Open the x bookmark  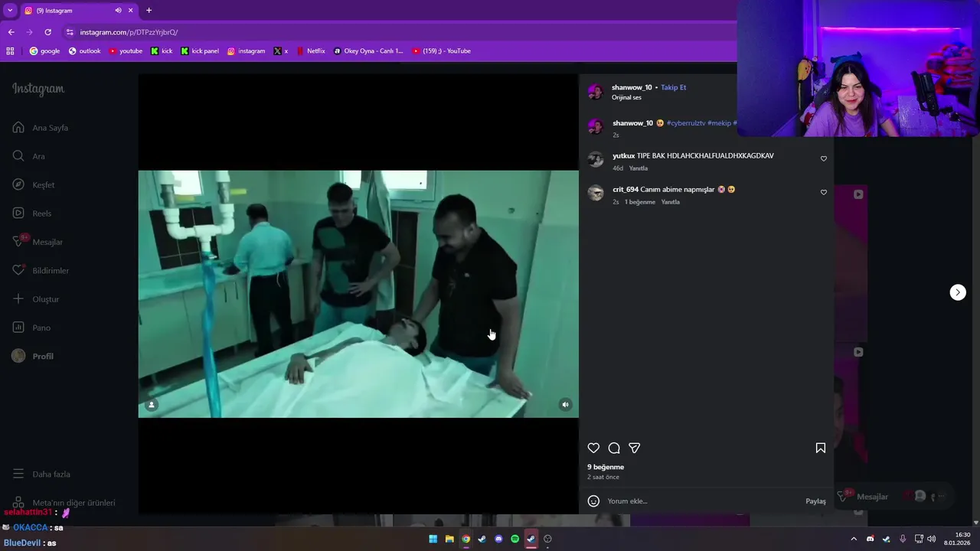[x=281, y=51]
